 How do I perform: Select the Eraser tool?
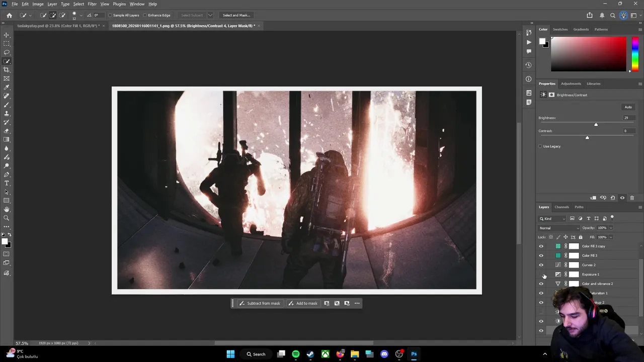7,131
